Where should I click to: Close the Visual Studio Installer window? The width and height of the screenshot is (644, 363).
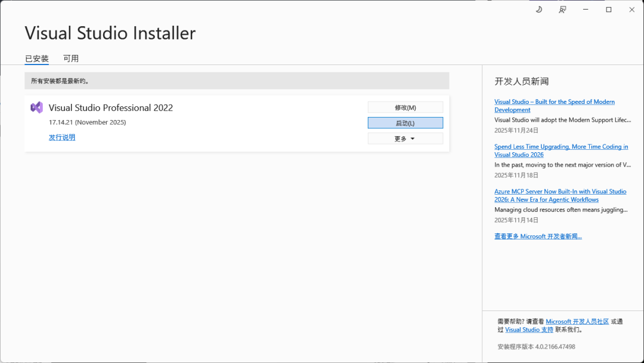631,10
